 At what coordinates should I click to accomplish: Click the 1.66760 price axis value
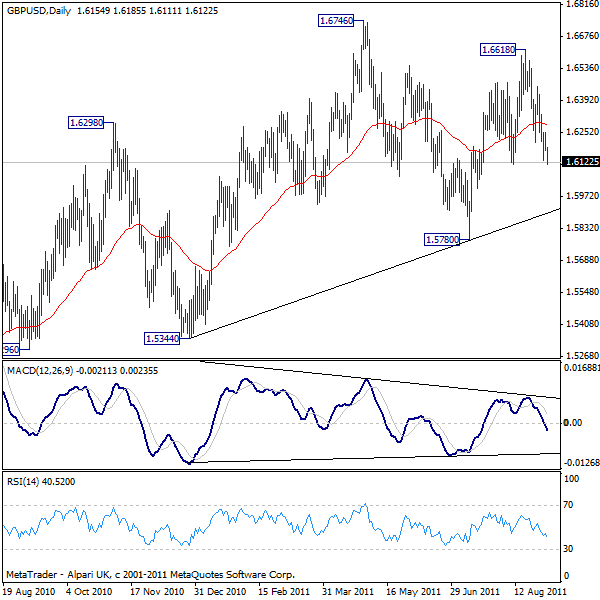coord(581,36)
